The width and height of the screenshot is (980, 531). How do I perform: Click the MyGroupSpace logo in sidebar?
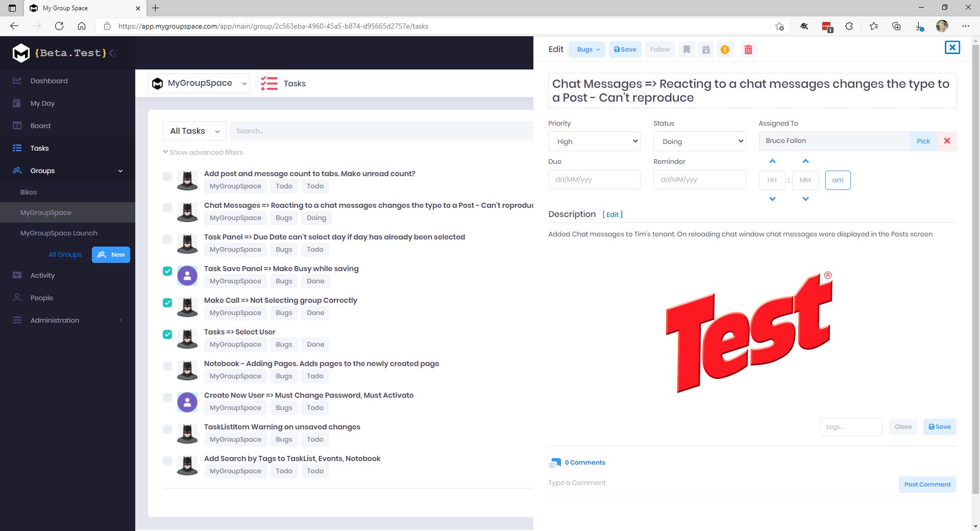pos(21,53)
